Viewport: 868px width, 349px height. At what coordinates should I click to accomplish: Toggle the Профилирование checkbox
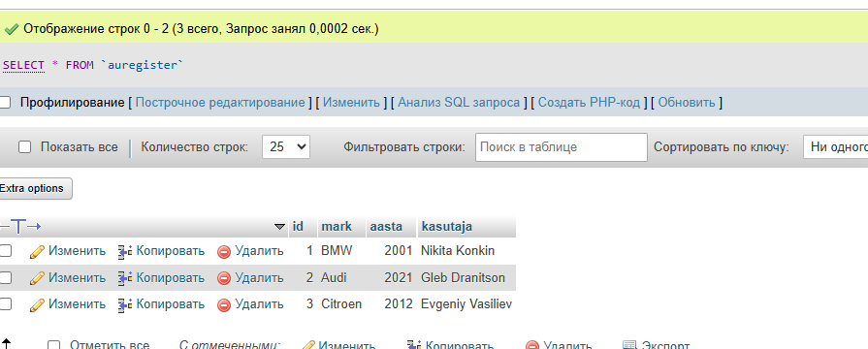coord(5,103)
